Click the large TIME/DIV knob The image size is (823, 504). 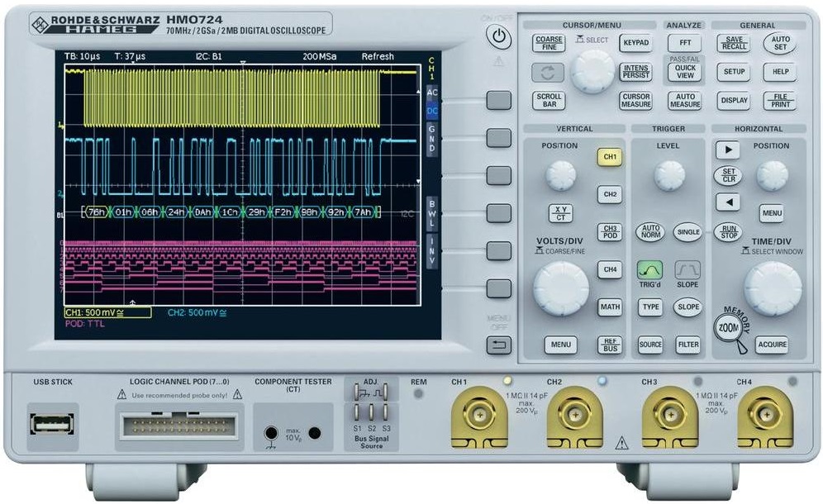coord(772,288)
